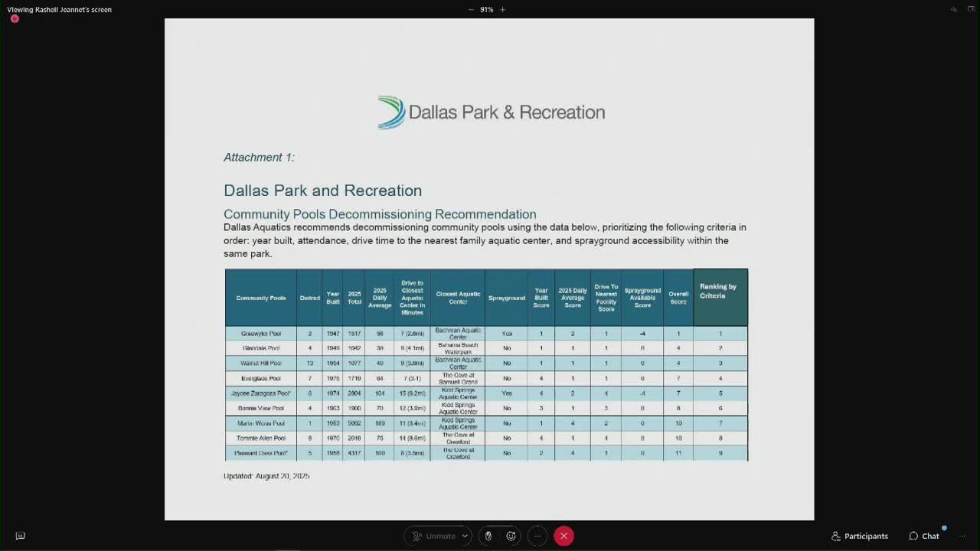Viewport: 980px width, 551px height.
Task: Click the 'Glendale Pool' table cell
Action: tap(261, 348)
